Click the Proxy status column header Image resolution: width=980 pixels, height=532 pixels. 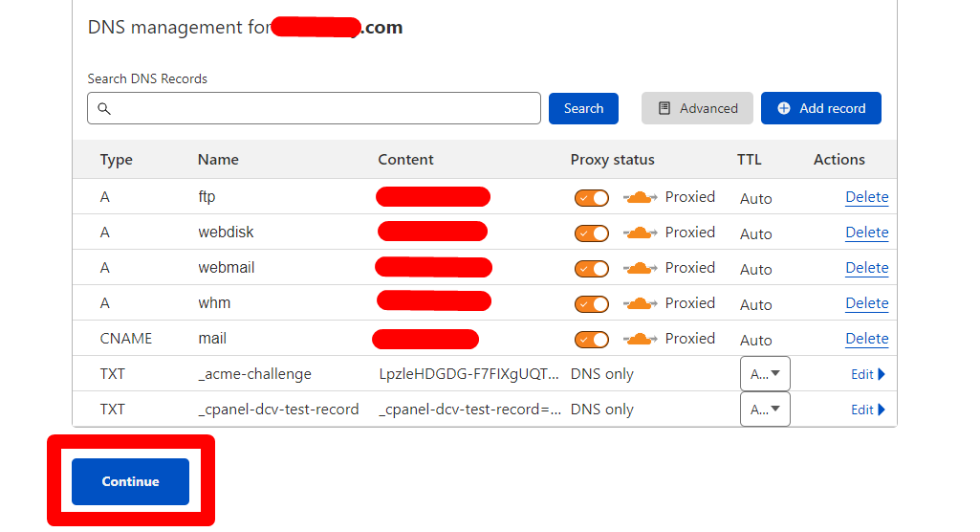612,160
